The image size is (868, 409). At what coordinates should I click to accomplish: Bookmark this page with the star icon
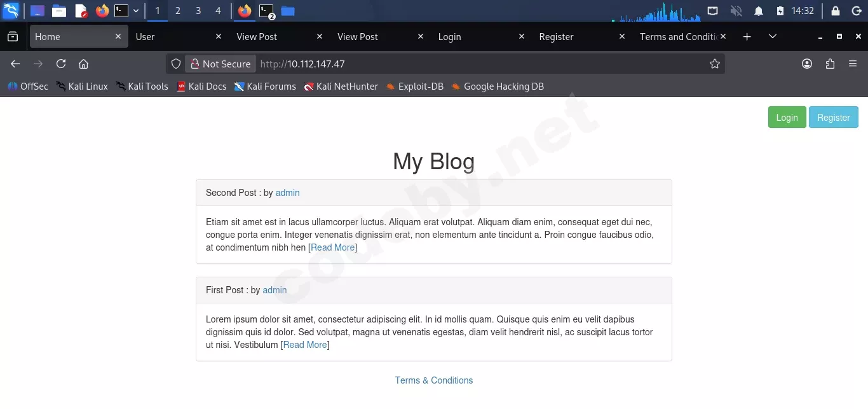714,64
